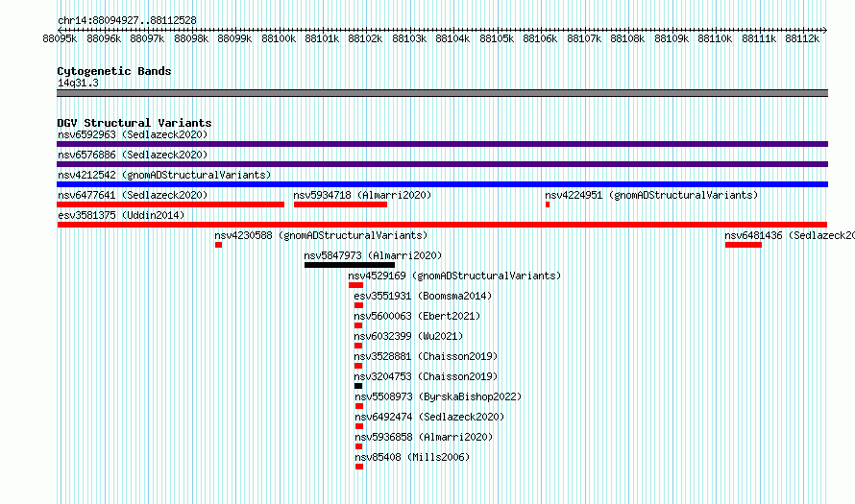Click the chr14:88094927..88112528 region label
The height and width of the screenshot is (504, 855).
127,20
